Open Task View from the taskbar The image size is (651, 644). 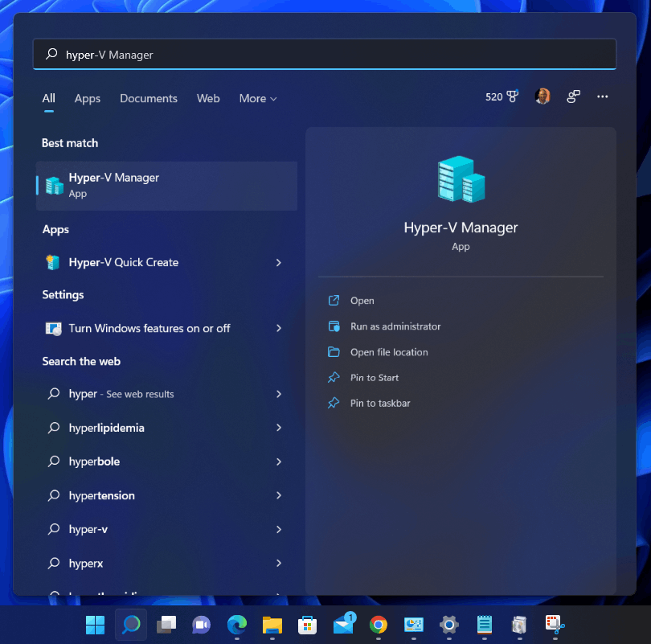(166, 625)
